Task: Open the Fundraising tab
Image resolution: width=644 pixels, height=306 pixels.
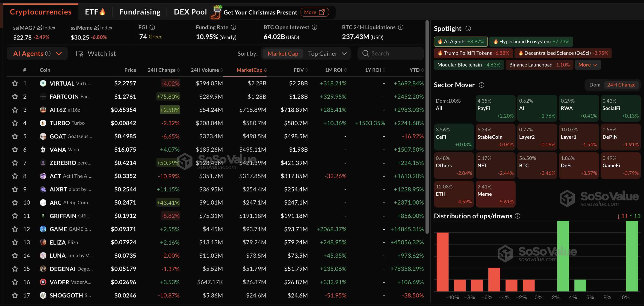Action: tap(140, 12)
